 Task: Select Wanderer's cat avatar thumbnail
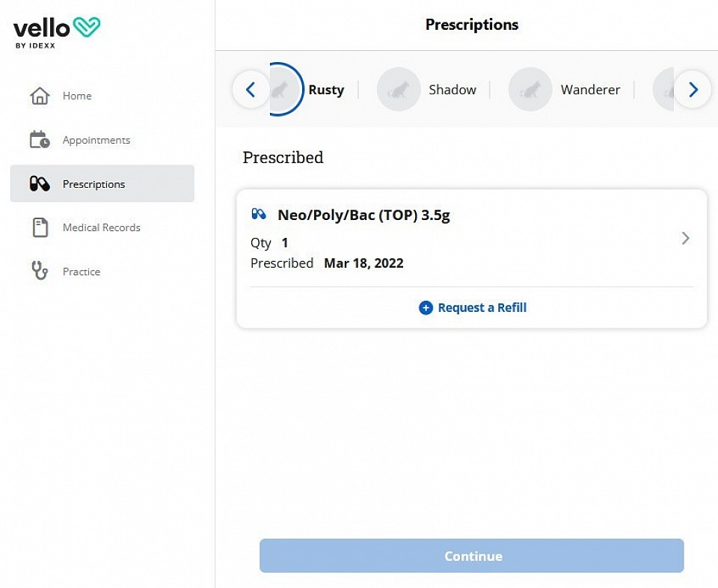pyautogui.click(x=530, y=89)
